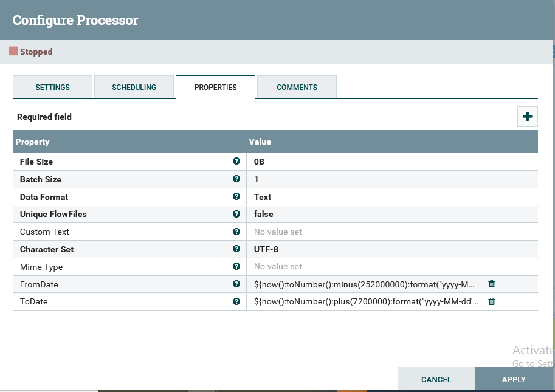555x392 pixels.
Task: Select the Batch Size property name
Action: tap(41, 179)
